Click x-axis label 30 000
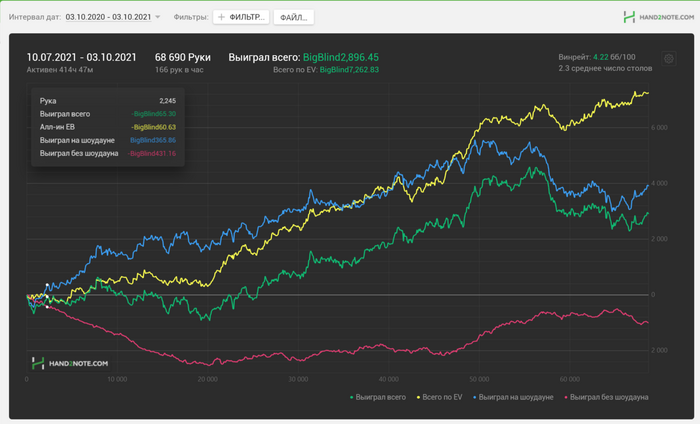700x424 pixels. (298, 379)
